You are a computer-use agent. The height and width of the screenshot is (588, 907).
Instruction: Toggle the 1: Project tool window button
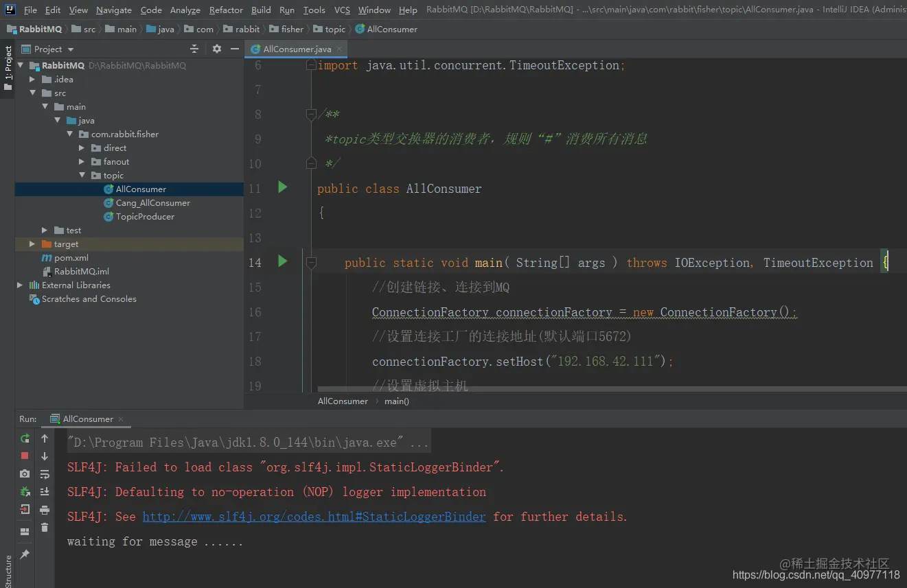tap(8, 69)
